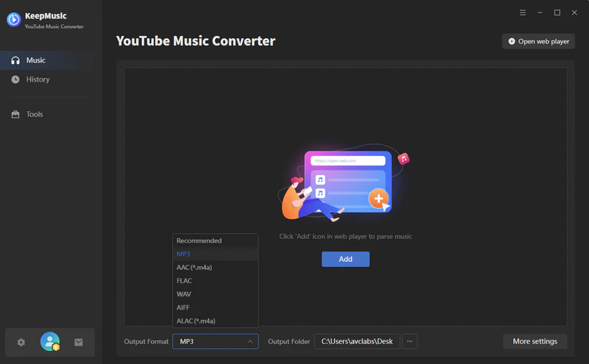The width and height of the screenshot is (589, 364).
Task: Open More settings
Action: click(535, 341)
